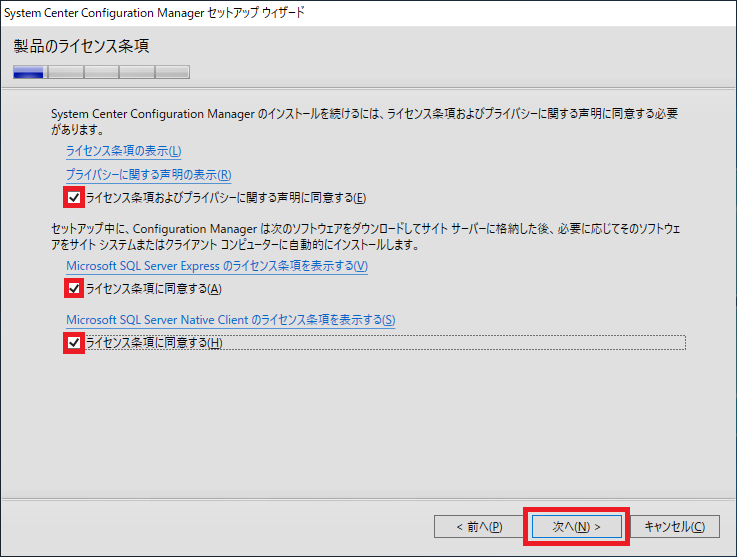The width and height of the screenshot is (737, 557).
Task: Open ライセンス条項の表示(L) link
Action: (x=124, y=151)
